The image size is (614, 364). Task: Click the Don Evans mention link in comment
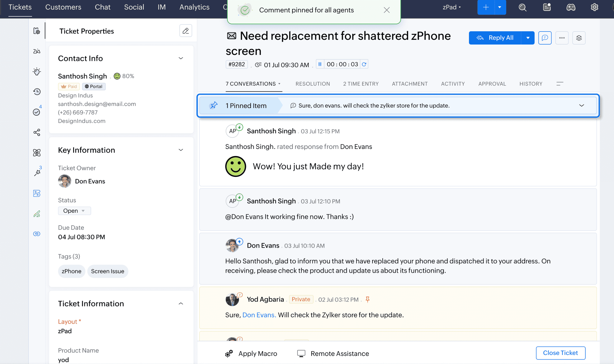pyautogui.click(x=259, y=315)
